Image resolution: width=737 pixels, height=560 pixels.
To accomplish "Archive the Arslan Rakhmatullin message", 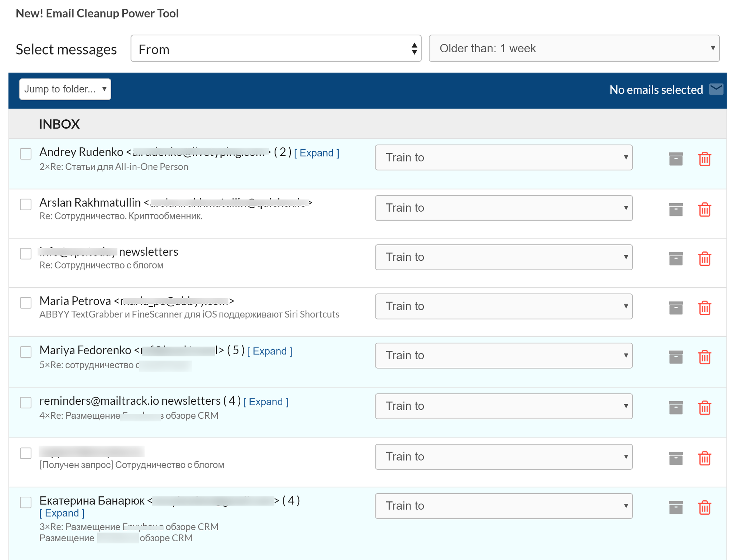I will point(675,209).
